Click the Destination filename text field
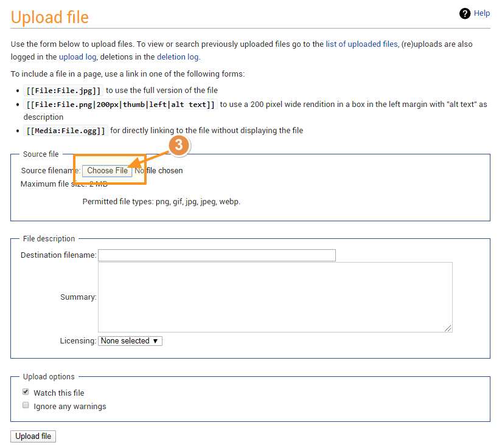The image size is (502, 448). click(x=217, y=255)
